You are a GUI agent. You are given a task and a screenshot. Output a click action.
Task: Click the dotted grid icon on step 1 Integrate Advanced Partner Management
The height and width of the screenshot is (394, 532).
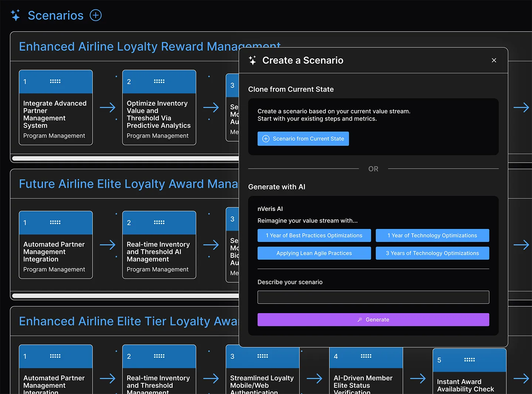point(55,80)
